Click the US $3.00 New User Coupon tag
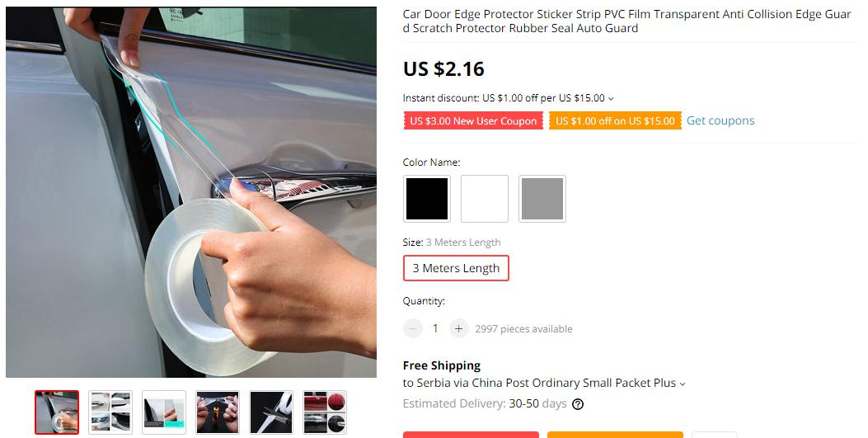Viewport: 868px width, 438px height. coord(473,121)
